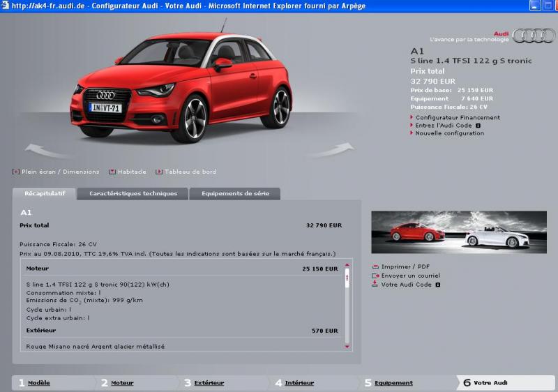558x392 pixels.
Task: Open Configurateur Financement link
Action: 458,117
